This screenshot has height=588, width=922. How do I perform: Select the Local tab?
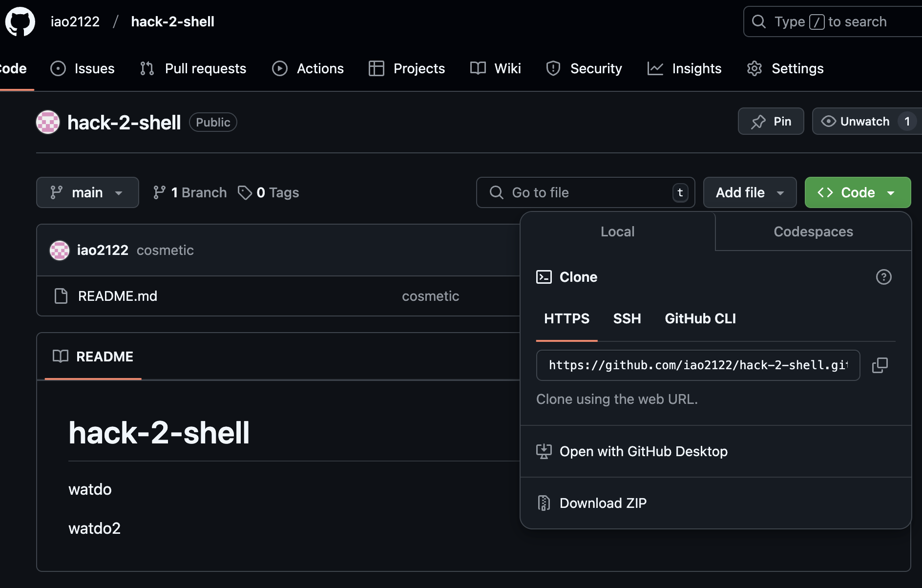618,231
